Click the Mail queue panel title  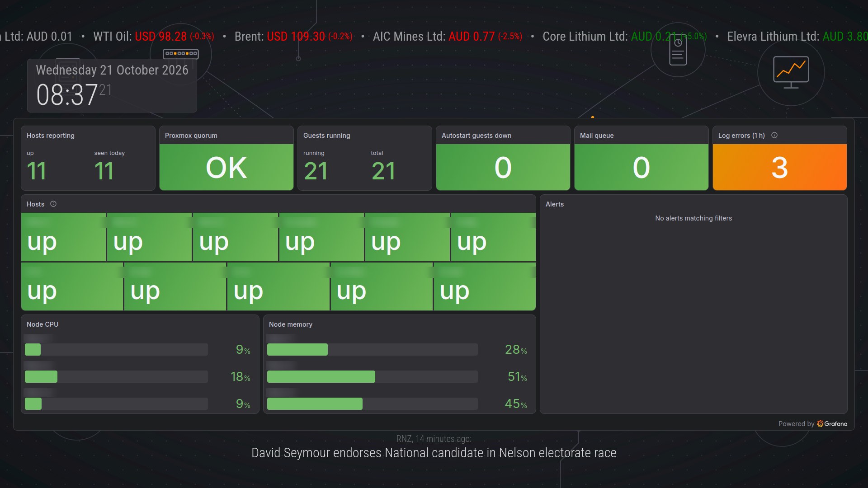click(x=597, y=136)
